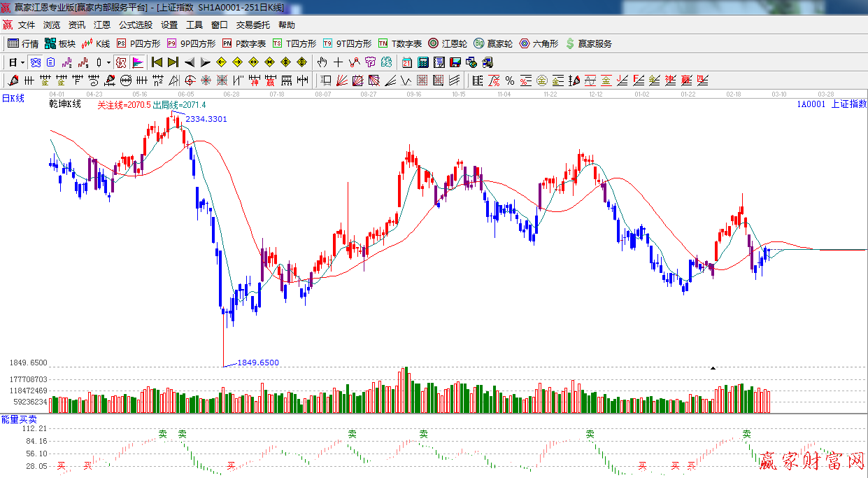Open the P数字表 number table
Screen dimensions: 868x478
pos(244,43)
